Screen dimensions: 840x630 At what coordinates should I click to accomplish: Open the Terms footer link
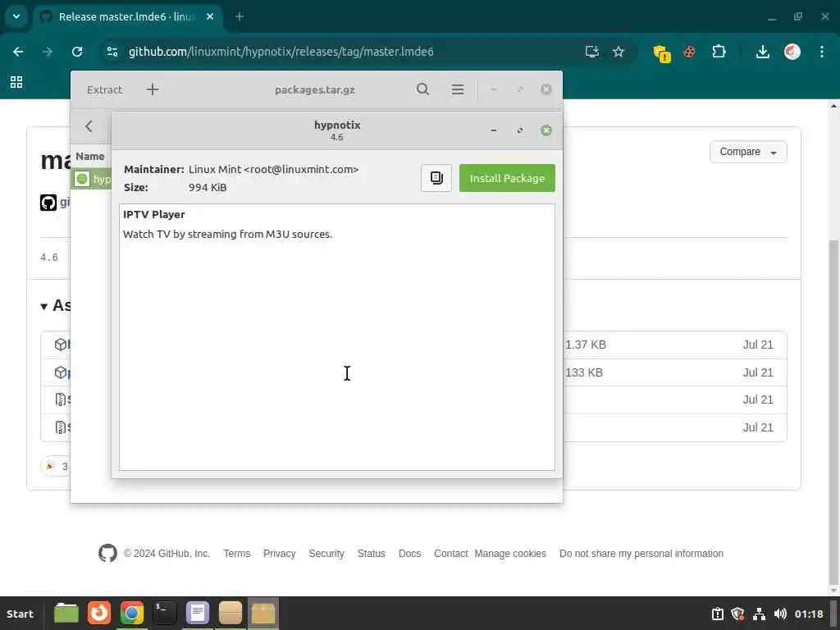click(x=237, y=554)
